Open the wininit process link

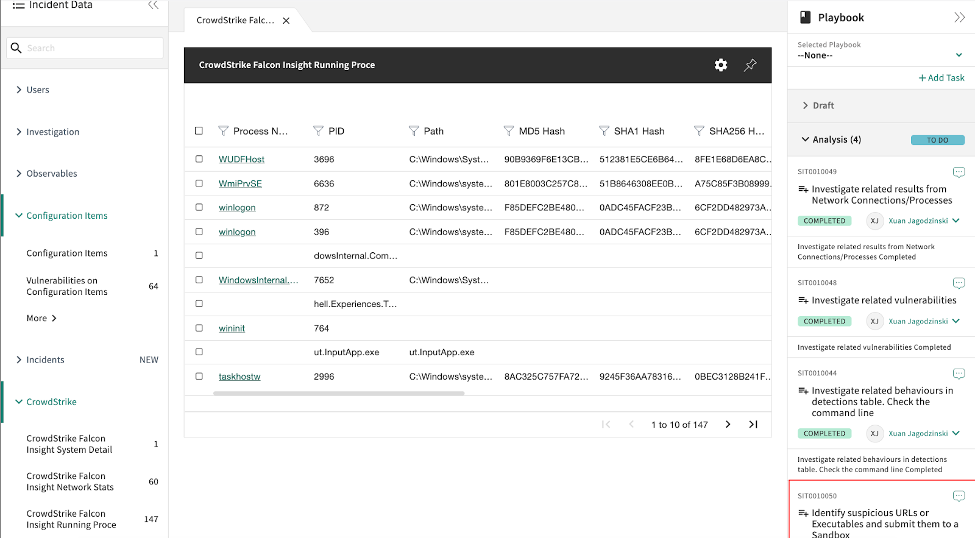pos(232,328)
